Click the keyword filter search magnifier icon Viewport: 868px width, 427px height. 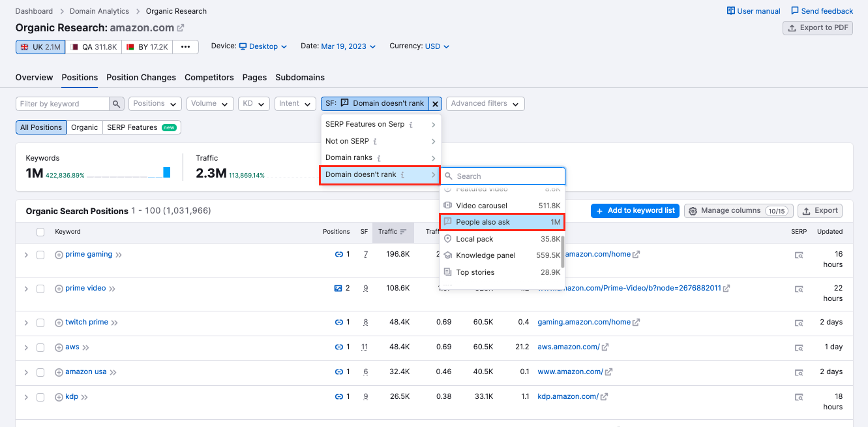(x=117, y=104)
